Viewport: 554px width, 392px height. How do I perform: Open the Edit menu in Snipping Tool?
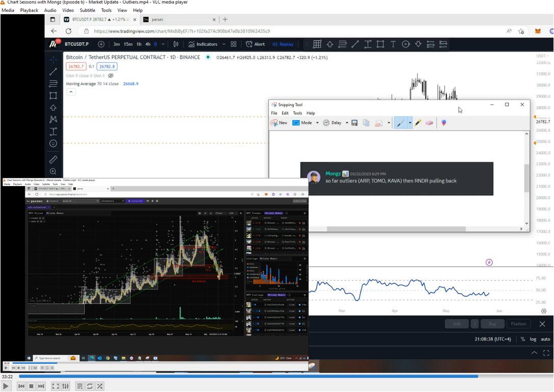tap(285, 113)
